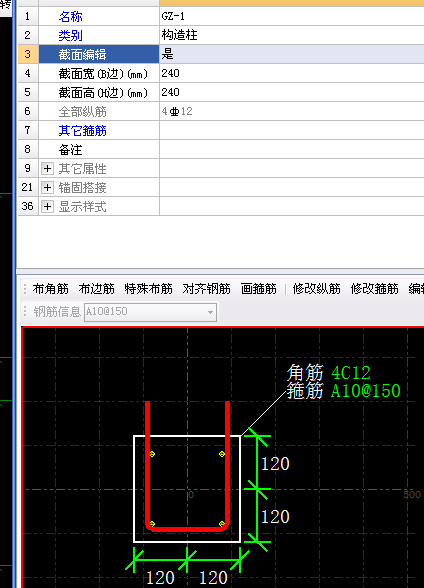Click row number 1 header

point(28,16)
